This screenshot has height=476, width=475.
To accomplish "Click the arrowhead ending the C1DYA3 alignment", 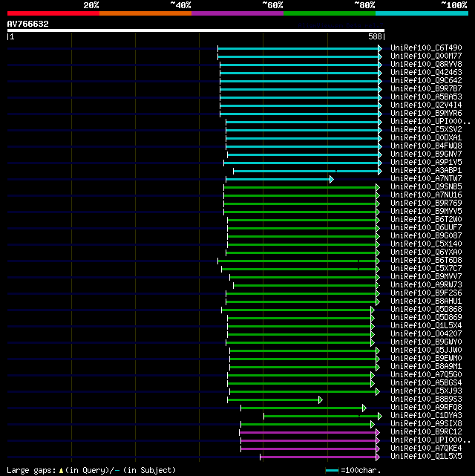I will (x=380, y=416).
